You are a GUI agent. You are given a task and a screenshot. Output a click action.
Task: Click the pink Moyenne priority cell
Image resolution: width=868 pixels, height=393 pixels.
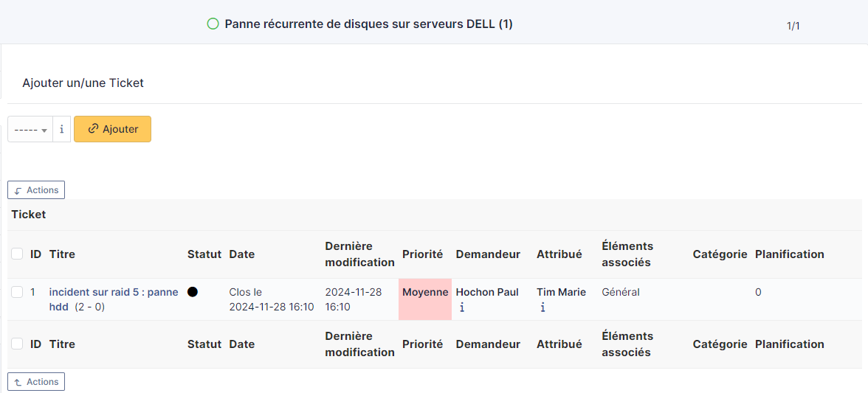[x=424, y=299]
